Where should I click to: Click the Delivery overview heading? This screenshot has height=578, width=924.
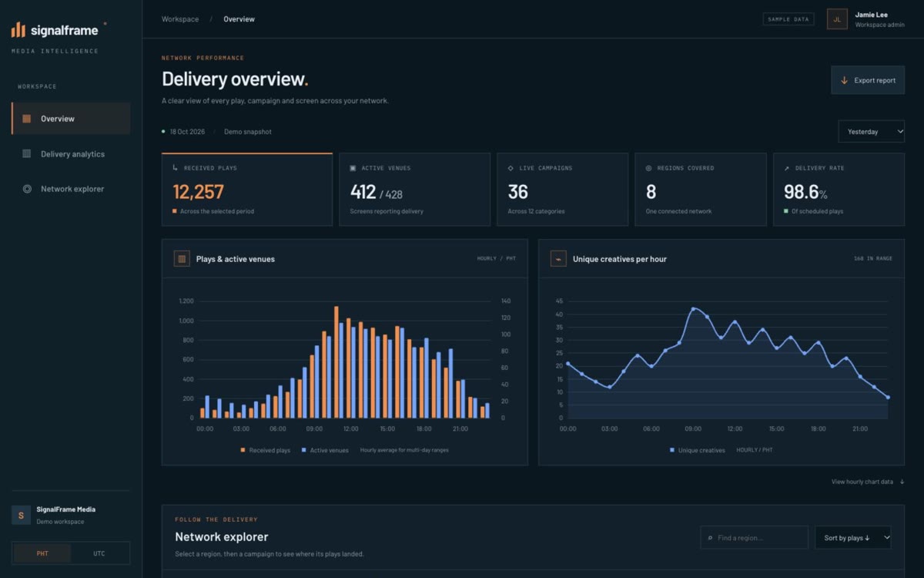[235, 79]
